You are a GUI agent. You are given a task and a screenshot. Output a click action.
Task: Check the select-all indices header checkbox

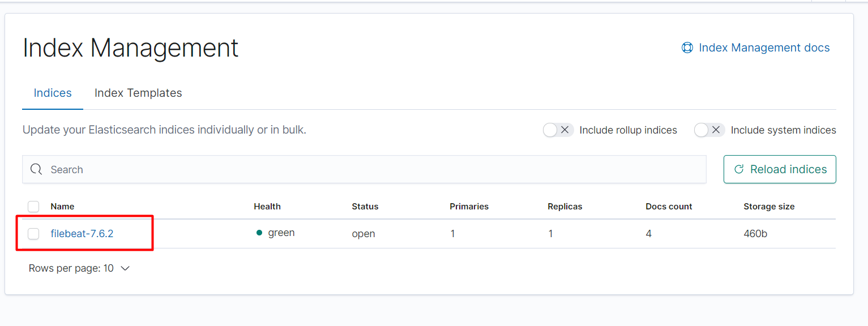pyautogui.click(x=33, y=207)
